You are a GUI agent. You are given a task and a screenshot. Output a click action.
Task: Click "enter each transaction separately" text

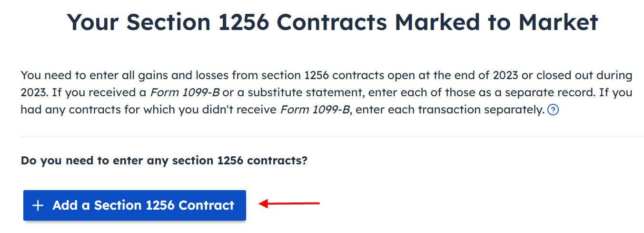(449, 110)
